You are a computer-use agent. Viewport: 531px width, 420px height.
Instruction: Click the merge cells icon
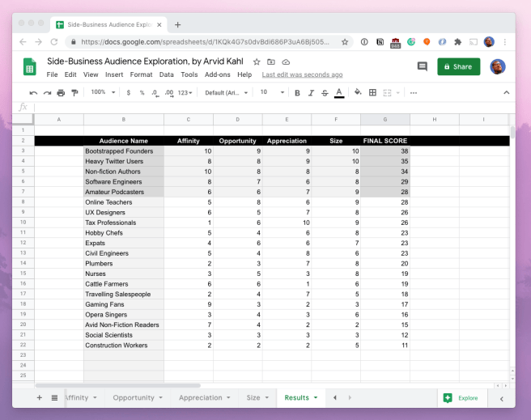click(x=387, y=93)
